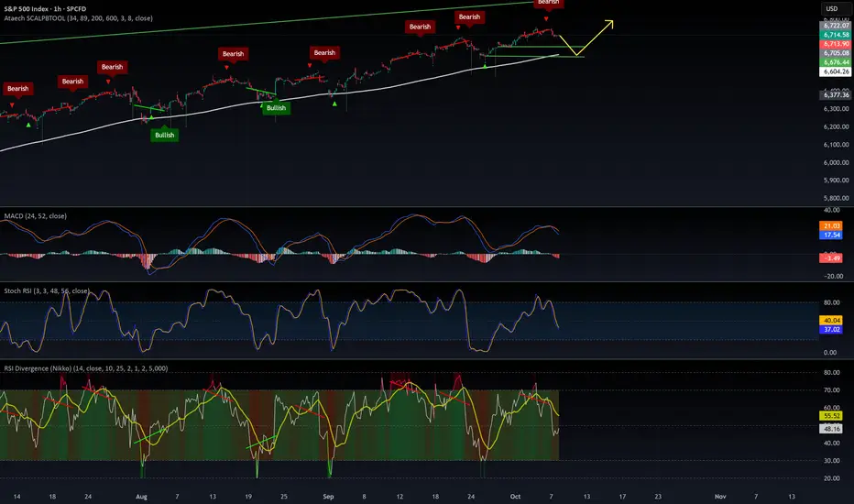The width and height of the screenshot is (854, 504).
Task: Click the Bullish signal label between Aug 19 and 25
Action: click(276, 108)
